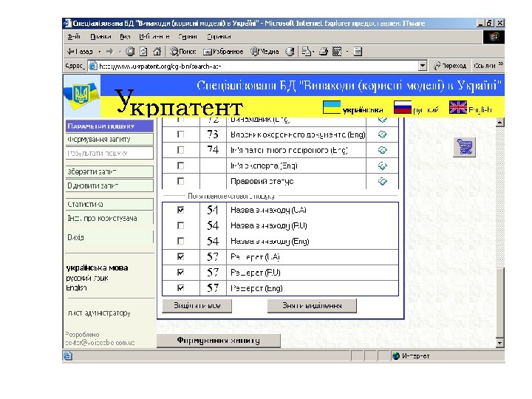532x399 pixels.
Task: Expand the Ссылки links chevron
Action: 501,64
